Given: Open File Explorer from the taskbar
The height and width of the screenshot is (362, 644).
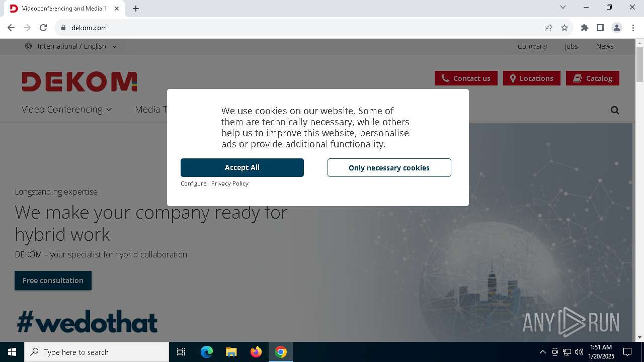Looking at the screenshot, I should (x=231, y=352).
